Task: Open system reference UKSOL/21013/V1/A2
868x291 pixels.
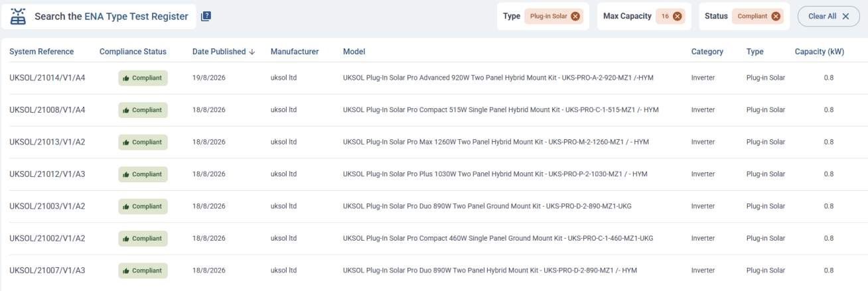Action: (47, 142)
